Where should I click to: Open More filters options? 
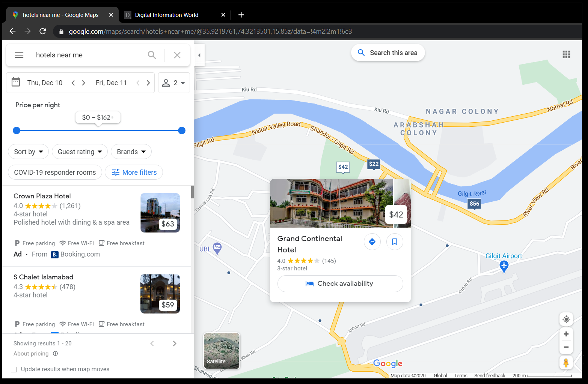coord(134,172)
